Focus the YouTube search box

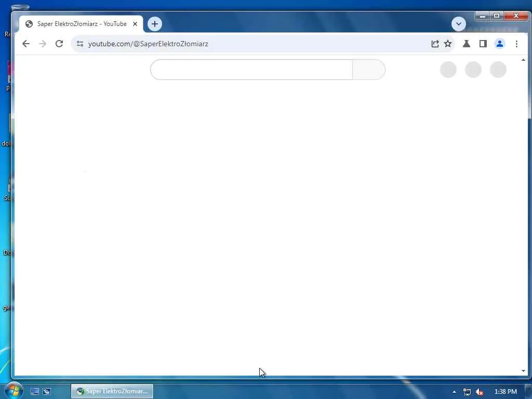pyautogui.click(x=251, y=70)
